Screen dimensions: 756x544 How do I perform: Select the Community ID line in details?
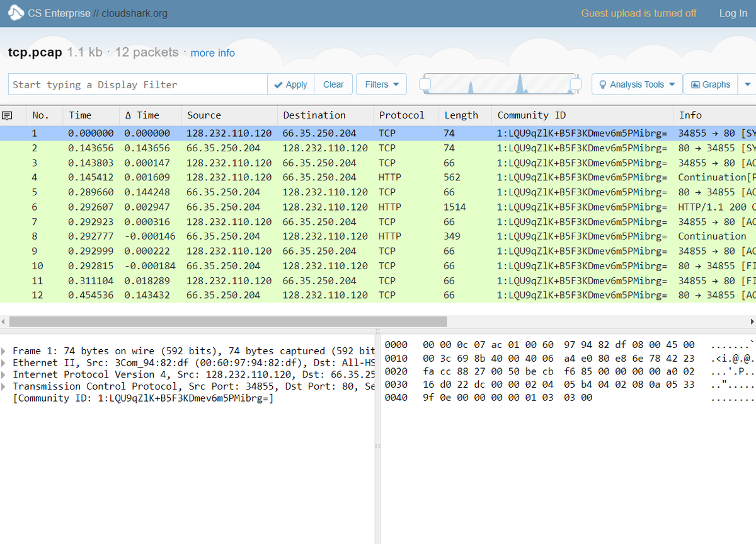point(143,398)
